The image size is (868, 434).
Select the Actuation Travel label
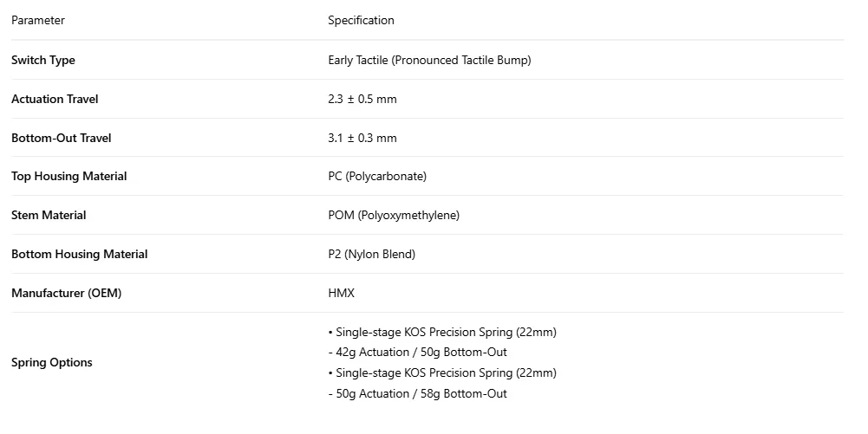point(55,99)
